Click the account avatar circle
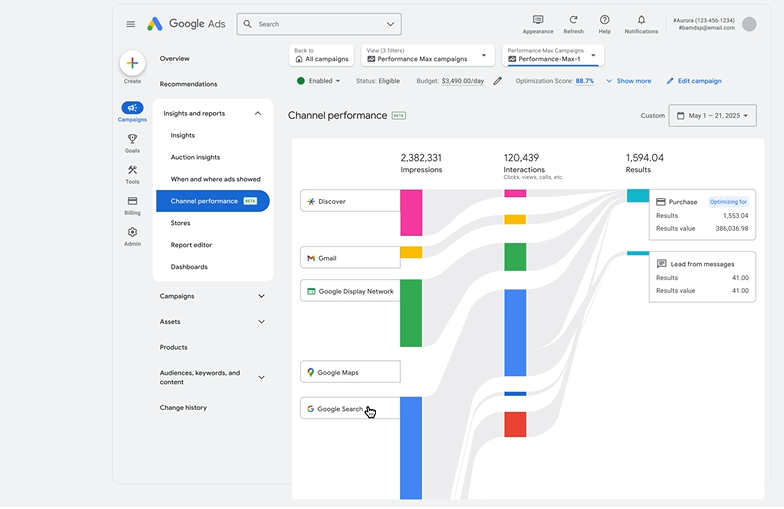The image size is (784, 509). tap(749, 24)
